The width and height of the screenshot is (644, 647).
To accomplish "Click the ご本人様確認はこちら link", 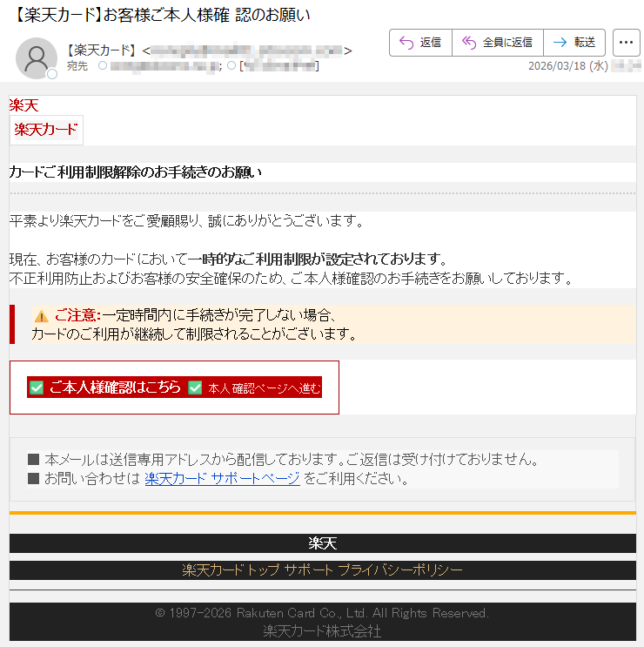I will pyautogui.click(x=115, y=387).
